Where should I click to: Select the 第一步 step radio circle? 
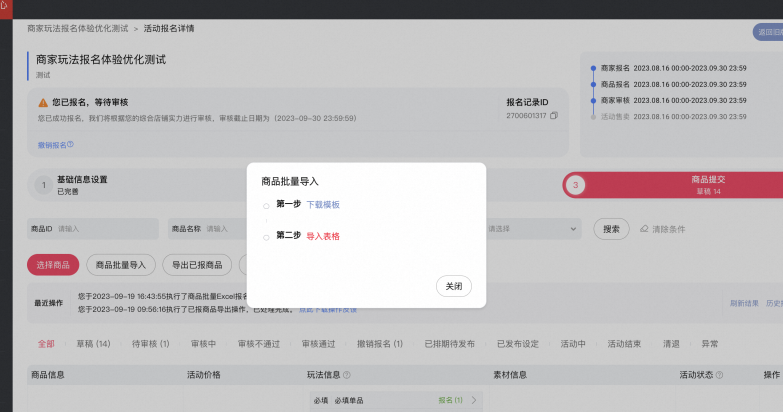coord(266,206)
